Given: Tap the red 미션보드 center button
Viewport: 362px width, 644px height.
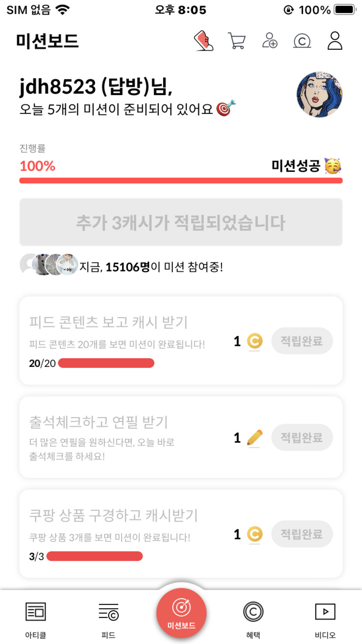Looking at the screenshot, I should click(181, 613).
